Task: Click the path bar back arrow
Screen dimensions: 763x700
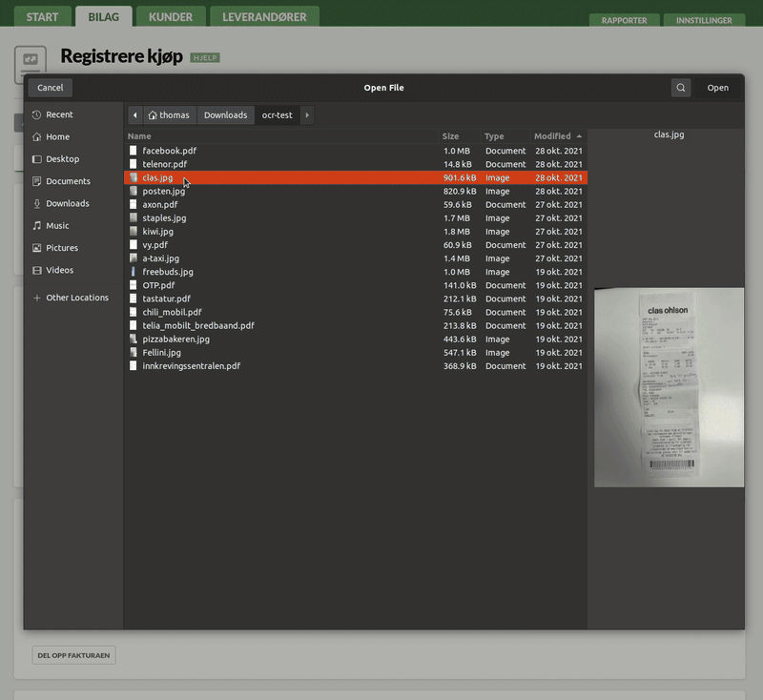Action: (135, 115)
